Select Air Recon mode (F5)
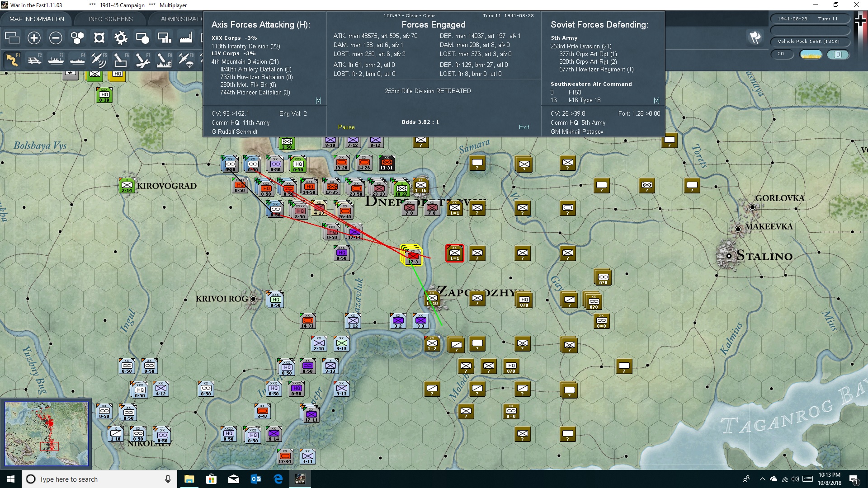 click(x=99, y=60)
